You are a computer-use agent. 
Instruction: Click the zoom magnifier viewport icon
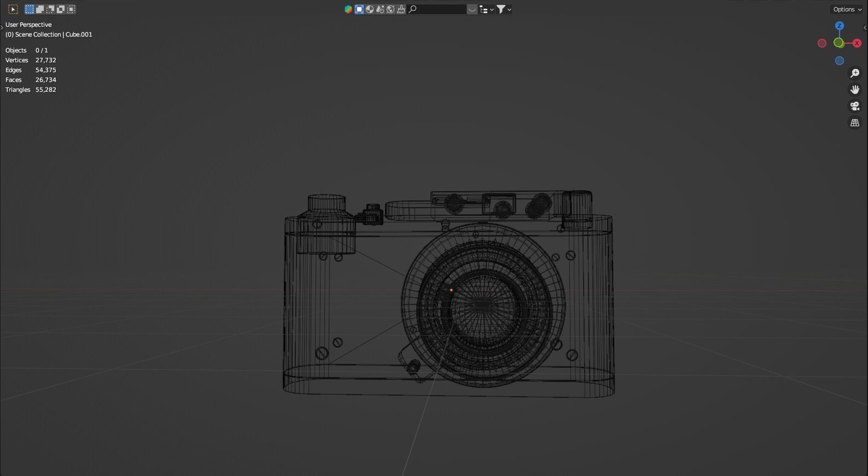tap(855, 73)
